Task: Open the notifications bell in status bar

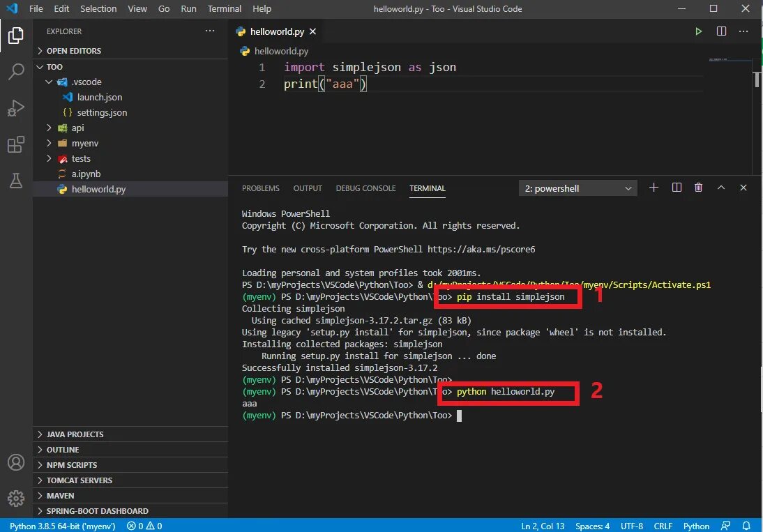Action: [x=746, y=526]
